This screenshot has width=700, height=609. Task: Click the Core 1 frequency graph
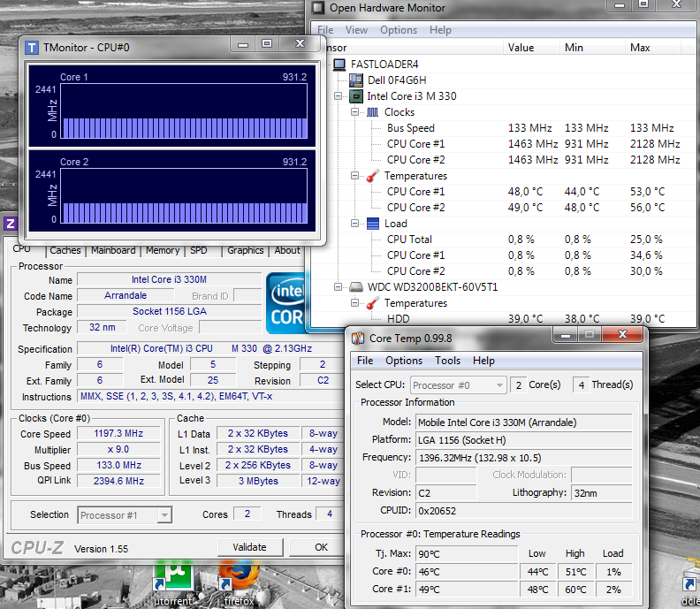[x=184, y=111]
